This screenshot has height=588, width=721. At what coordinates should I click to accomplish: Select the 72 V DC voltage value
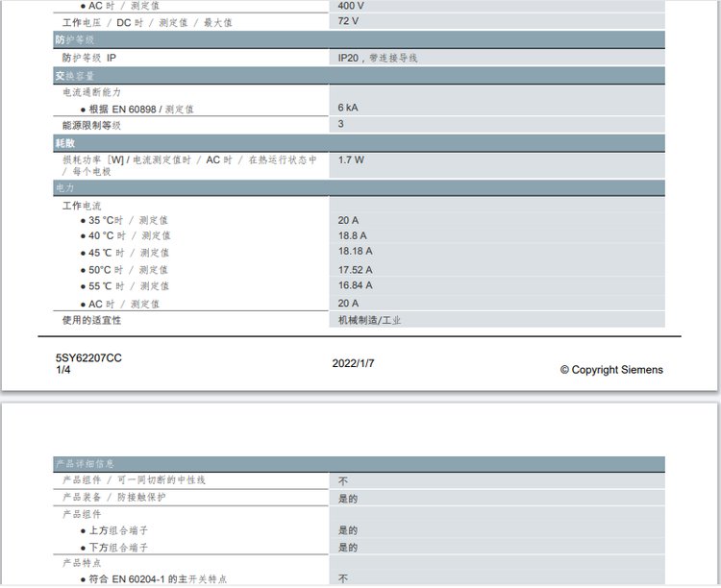(x=348, y=20)
